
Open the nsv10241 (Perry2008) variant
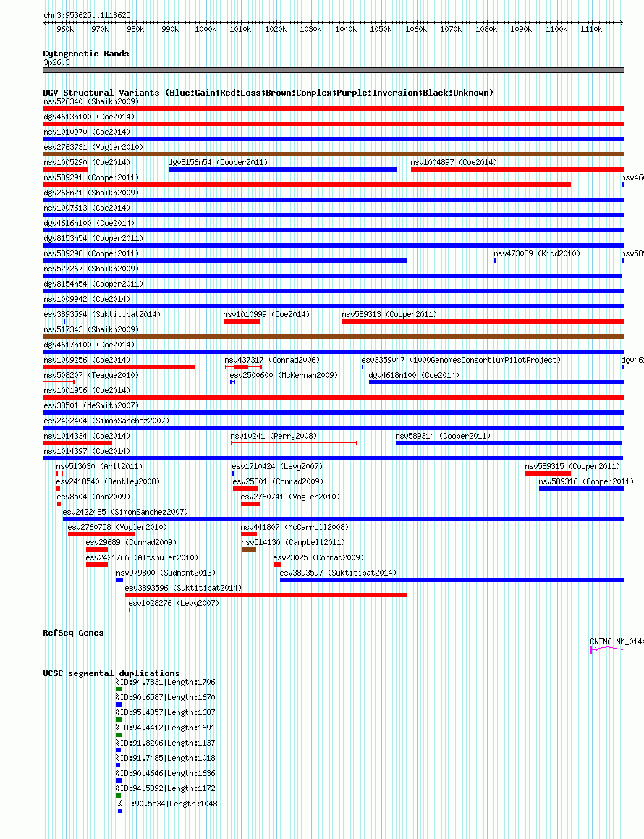274,436
